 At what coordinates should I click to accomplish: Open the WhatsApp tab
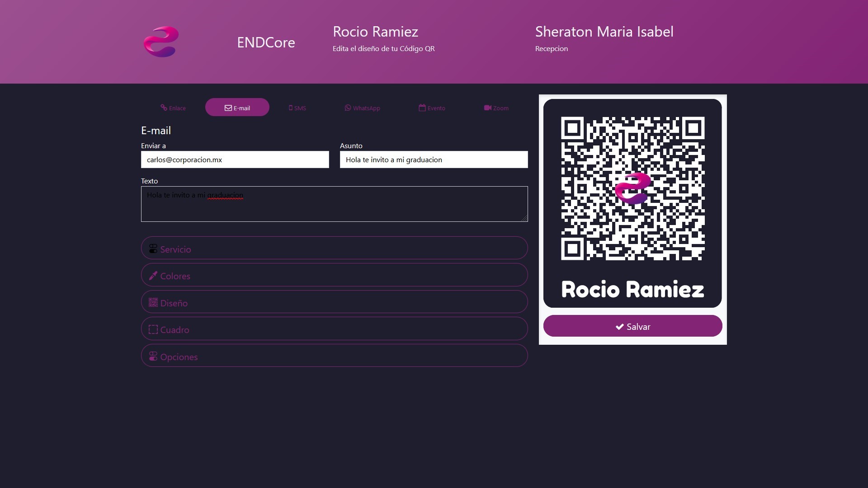(x=362, y=108)
